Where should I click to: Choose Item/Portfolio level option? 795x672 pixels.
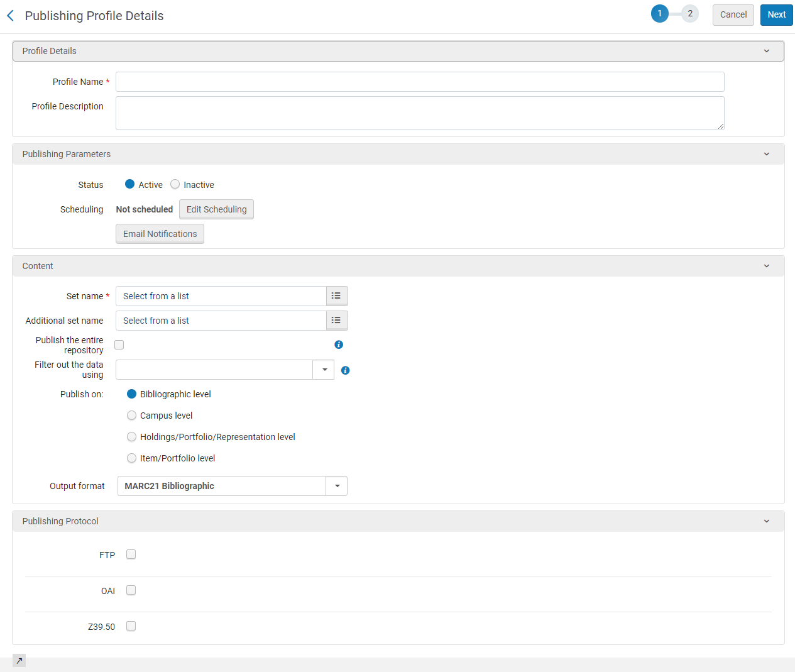[x=132, y=458]
